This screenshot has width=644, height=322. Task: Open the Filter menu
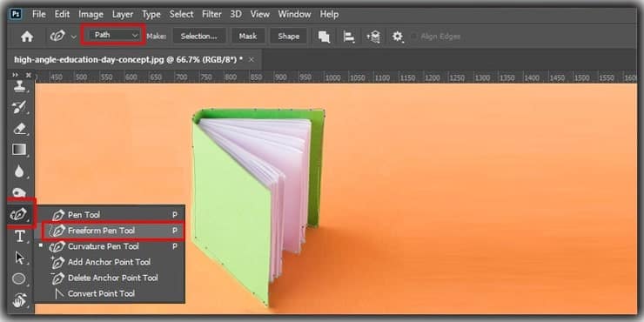(211, 15)
